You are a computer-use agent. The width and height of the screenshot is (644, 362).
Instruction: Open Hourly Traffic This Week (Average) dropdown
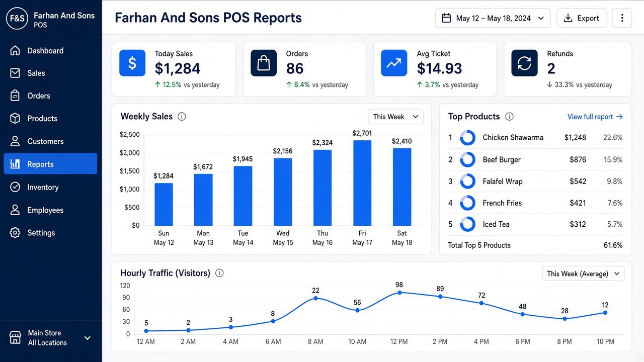coord(583,274)
